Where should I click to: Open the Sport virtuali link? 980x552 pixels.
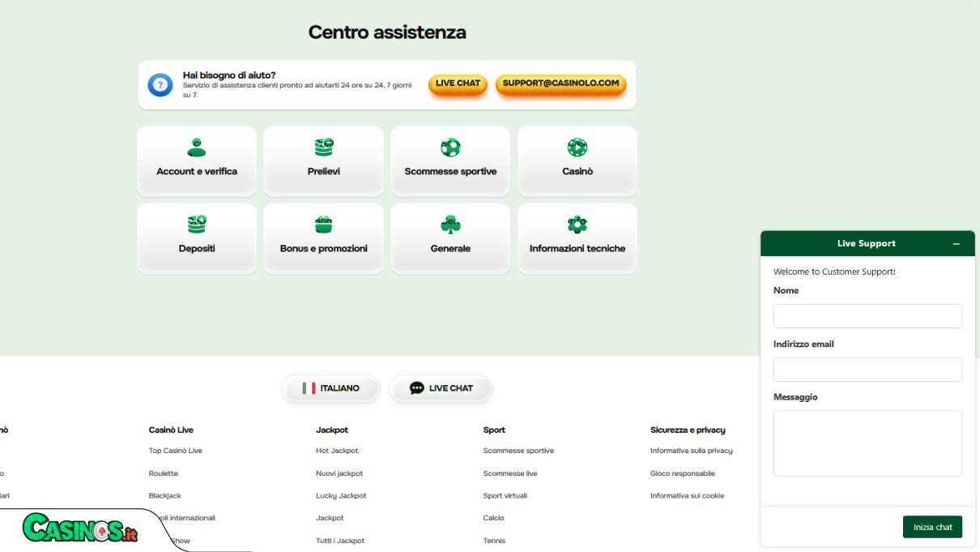[x=507, y=495]
